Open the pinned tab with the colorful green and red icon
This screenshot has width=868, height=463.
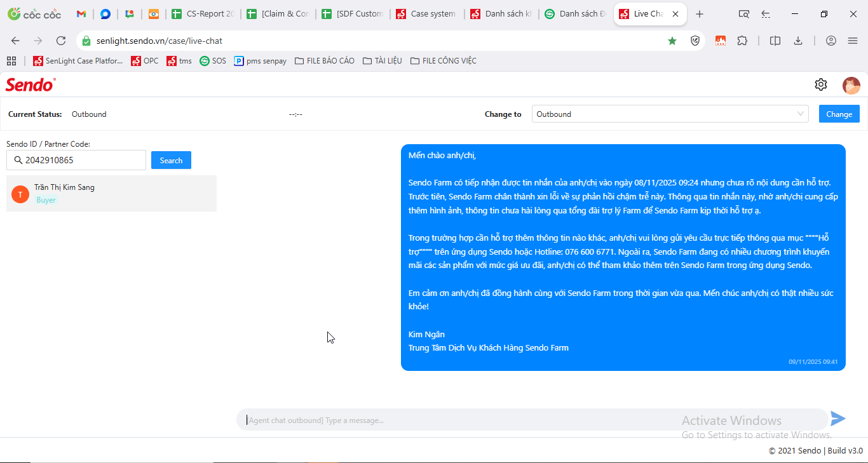coord(130,14)
